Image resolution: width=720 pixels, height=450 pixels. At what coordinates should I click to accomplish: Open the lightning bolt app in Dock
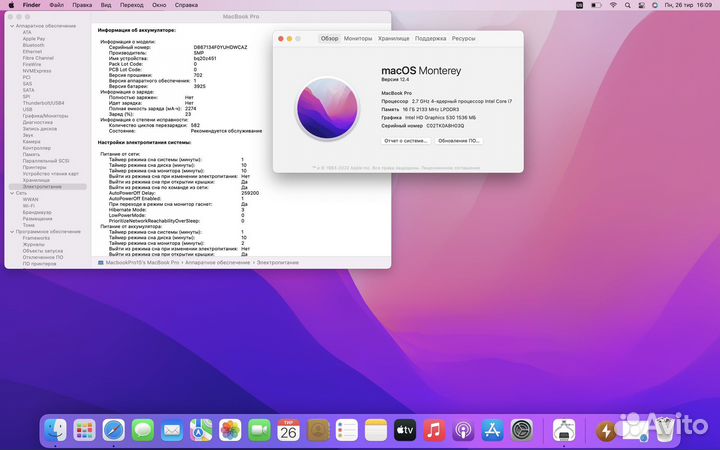(606, 431)
